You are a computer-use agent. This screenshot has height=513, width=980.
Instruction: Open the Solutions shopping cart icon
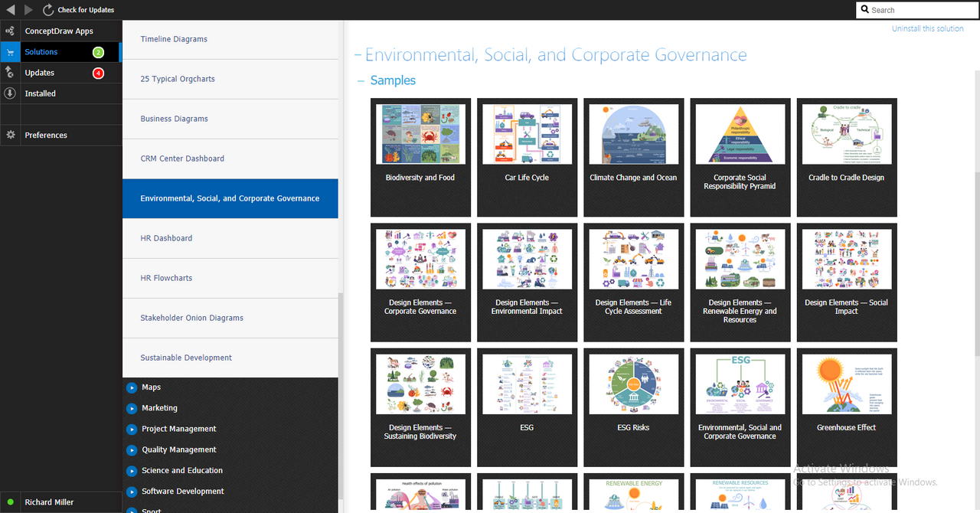pyautogui.click(x=10, y=52)
